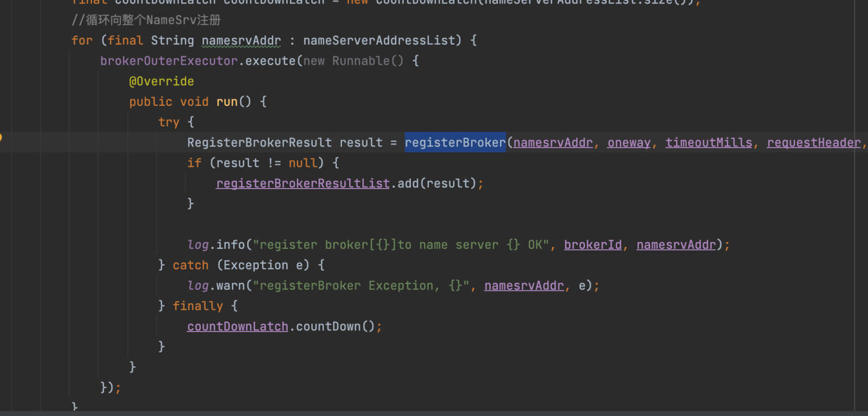The image size is (868, 416).
Task: Click the run method name
Action: point(227,102)
